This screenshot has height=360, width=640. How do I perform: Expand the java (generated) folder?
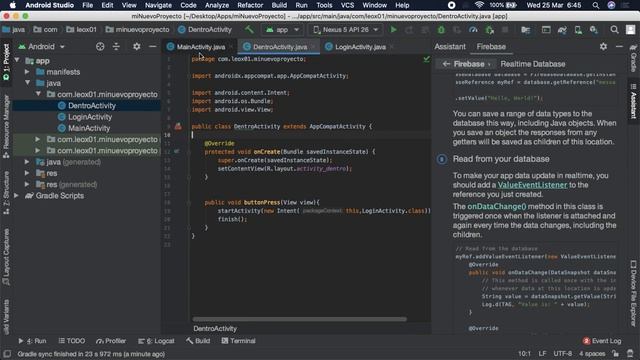pyautogui.click(x=27, y=162)
